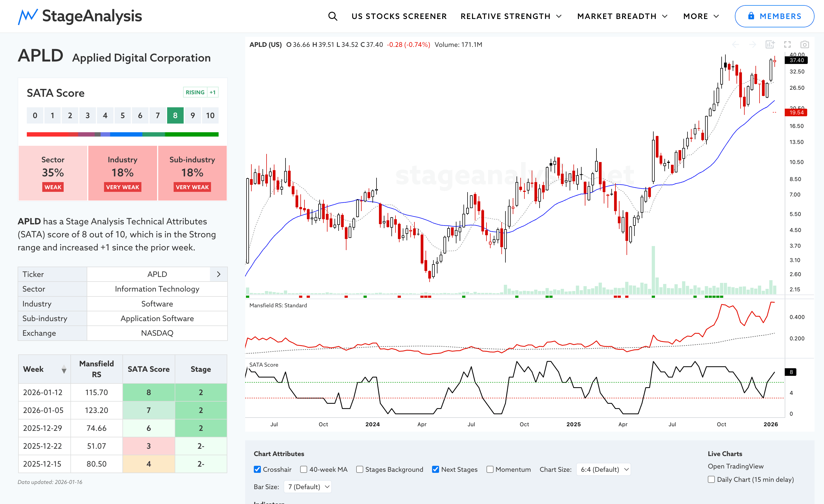This screenshot has height=504, width=824.
Task: Disable the Crosshair checkbox
Action: pyautogui.click(x=257, y=469)
